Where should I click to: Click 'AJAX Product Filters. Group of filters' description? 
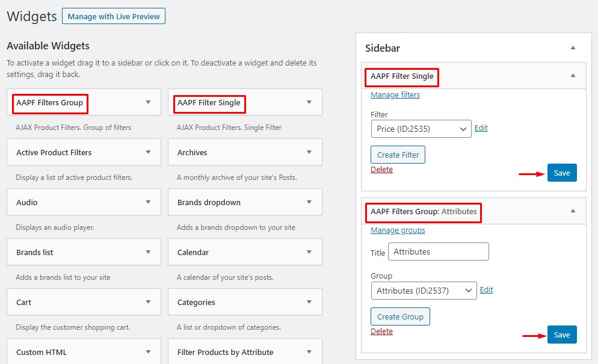click(x=73, y=128)
